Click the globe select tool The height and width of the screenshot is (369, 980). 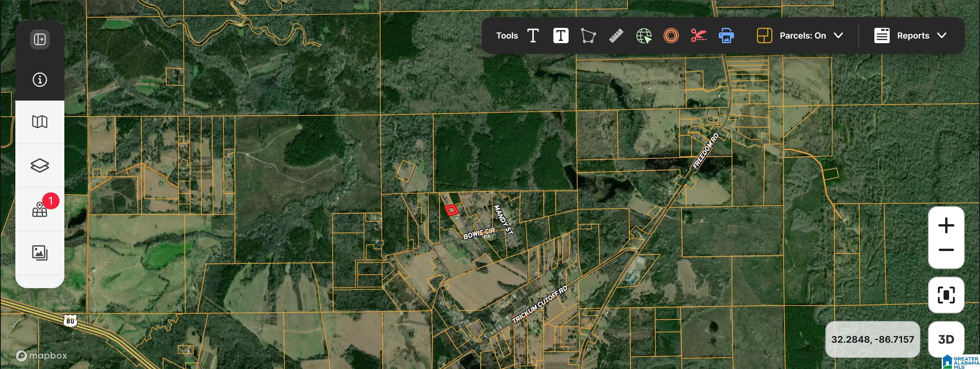click(x=644, y=35)
